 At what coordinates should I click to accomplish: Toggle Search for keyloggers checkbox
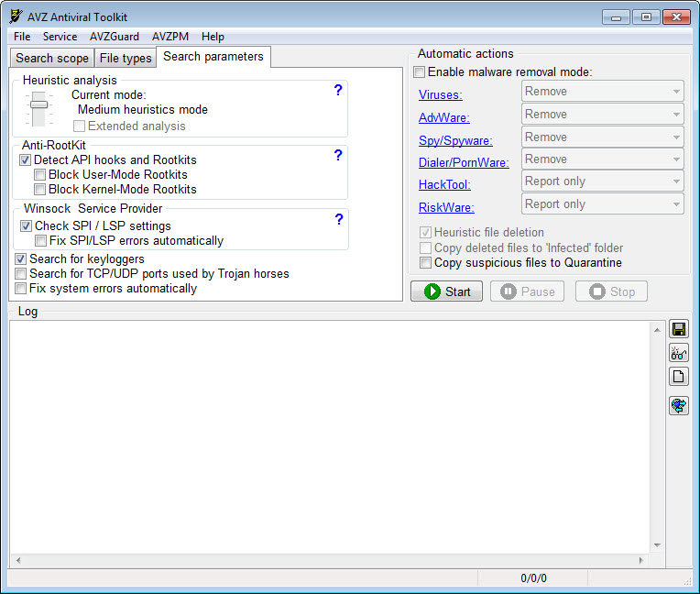coord(20,259)
